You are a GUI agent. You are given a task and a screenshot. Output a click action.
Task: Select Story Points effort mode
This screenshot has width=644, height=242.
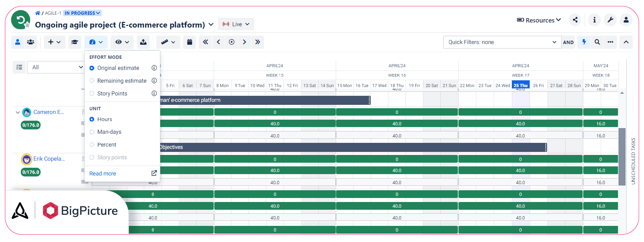point(112,93)
